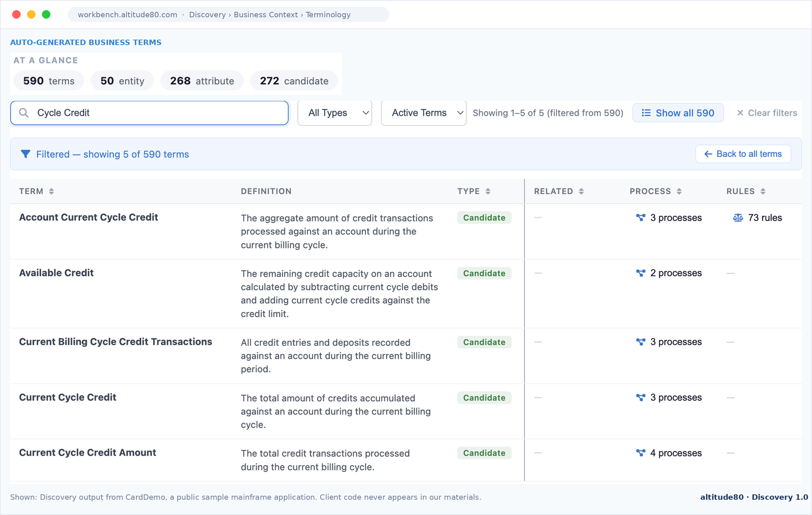812x515 pixels.
Task: Click the X icon beside Clear filters
Action: pyautogui.click(x=740, y=113)
